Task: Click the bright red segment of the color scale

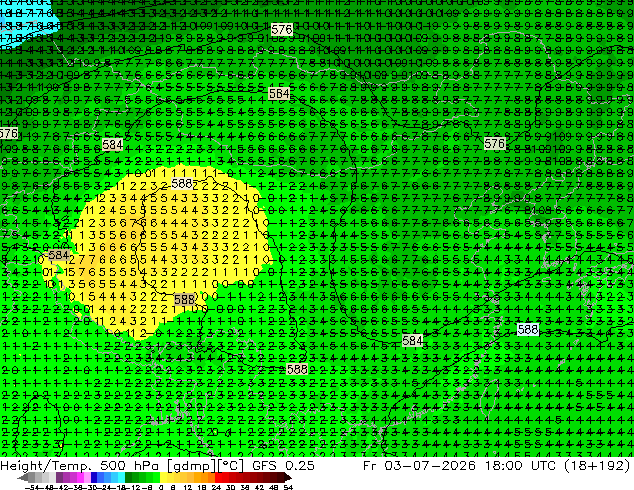Action: pos(218,478)
